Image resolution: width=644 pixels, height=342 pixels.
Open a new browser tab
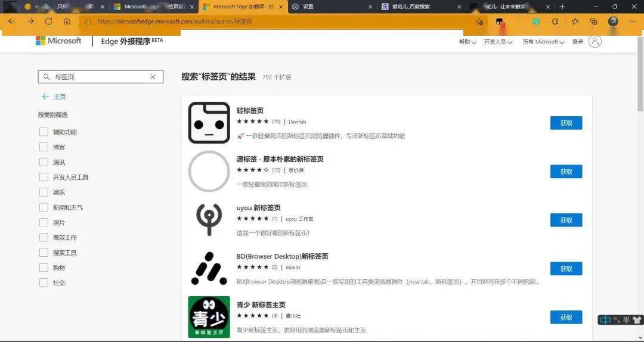point(562,7)
